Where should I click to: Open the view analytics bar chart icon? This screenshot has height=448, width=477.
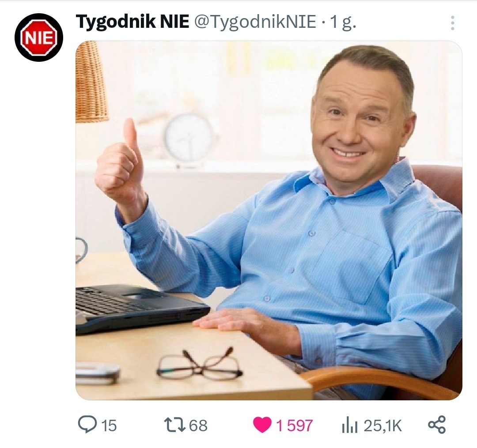click(x=349, y=425)
